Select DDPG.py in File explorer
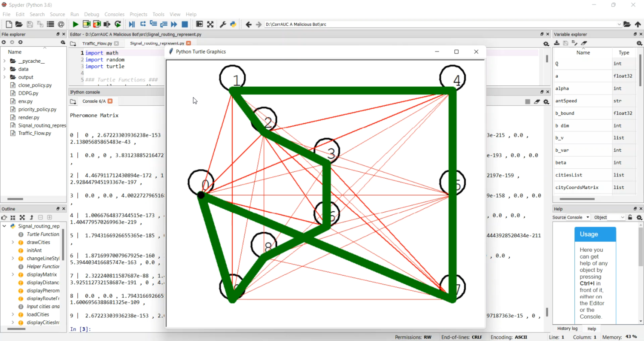The height and width of the screenshot is (341, 644). (28, 93)
